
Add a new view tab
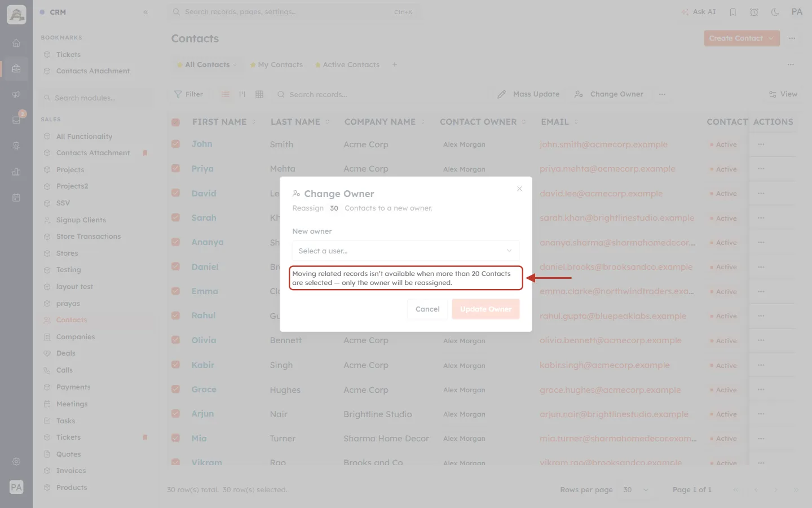point(395,64)
